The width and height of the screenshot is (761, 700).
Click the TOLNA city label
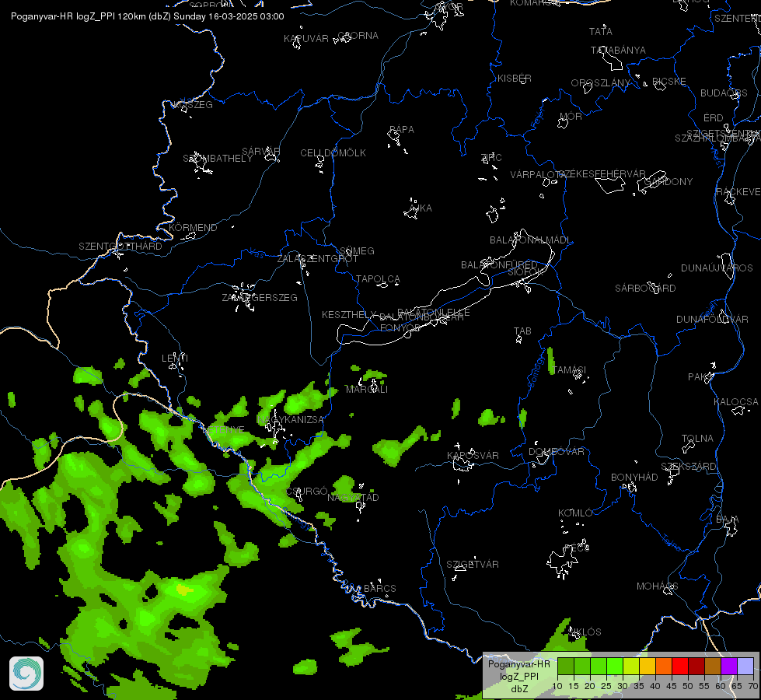tap(697, 438)
